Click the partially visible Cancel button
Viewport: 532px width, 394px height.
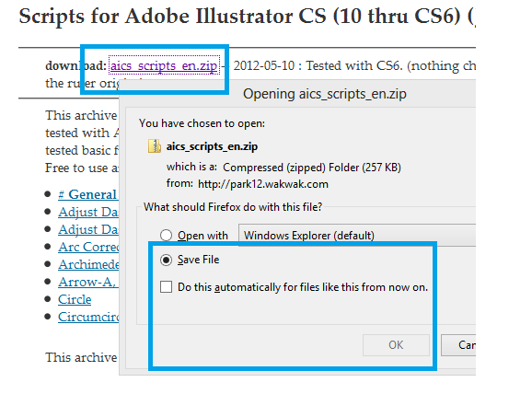pyautogui.click(x=458, y=345)
